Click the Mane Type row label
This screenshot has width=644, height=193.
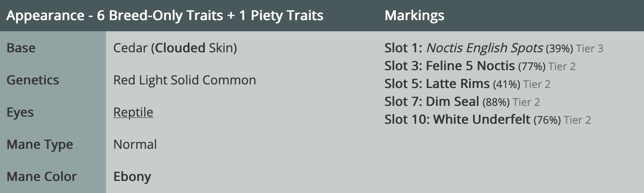pos(40,145)
